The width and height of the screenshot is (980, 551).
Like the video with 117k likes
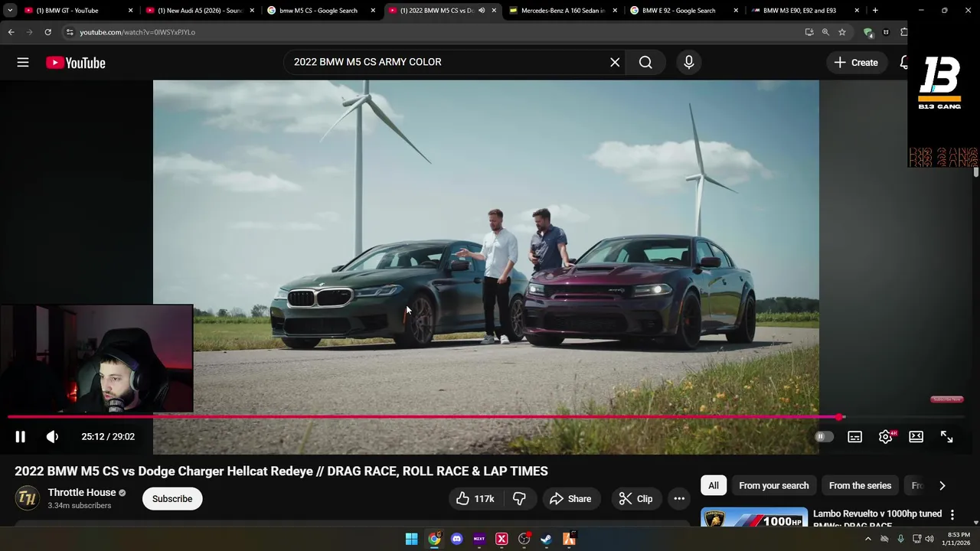(x=475, y=499)
